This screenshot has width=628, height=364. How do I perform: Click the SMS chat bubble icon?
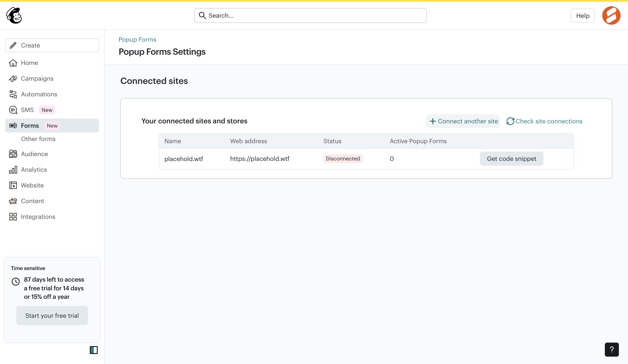pyautogui.click(x=13, y=110)
